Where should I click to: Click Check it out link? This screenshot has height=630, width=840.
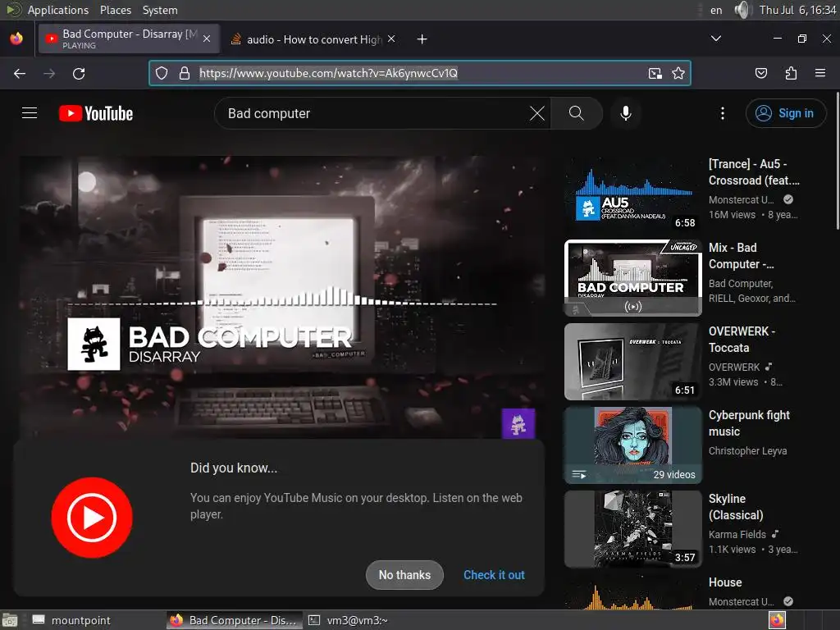(x=494, y=575)
